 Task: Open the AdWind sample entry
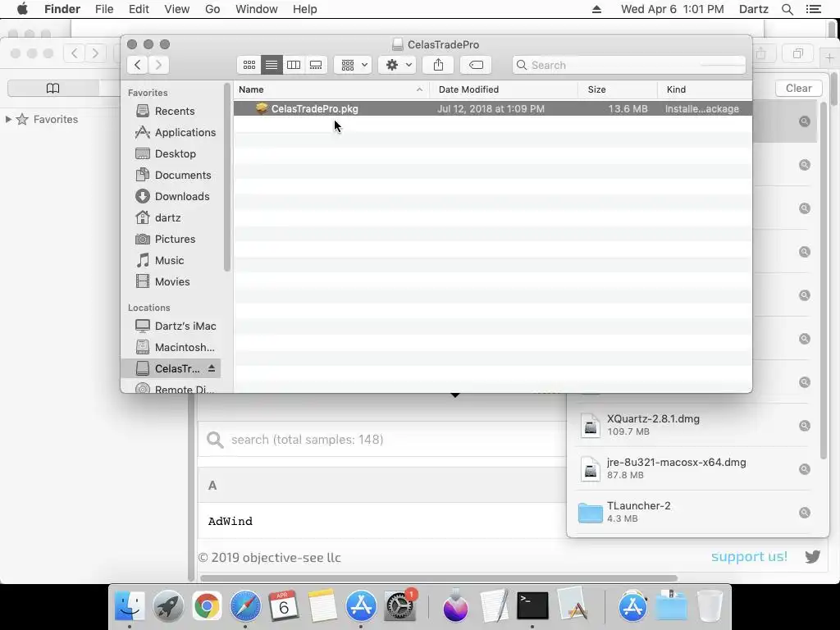[x=231, y=521]
